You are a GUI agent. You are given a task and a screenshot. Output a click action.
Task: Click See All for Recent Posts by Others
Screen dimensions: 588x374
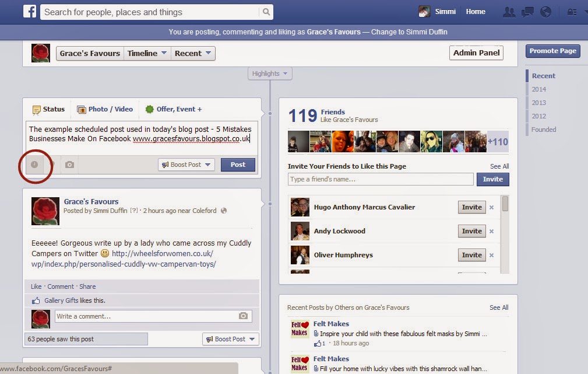499,307
